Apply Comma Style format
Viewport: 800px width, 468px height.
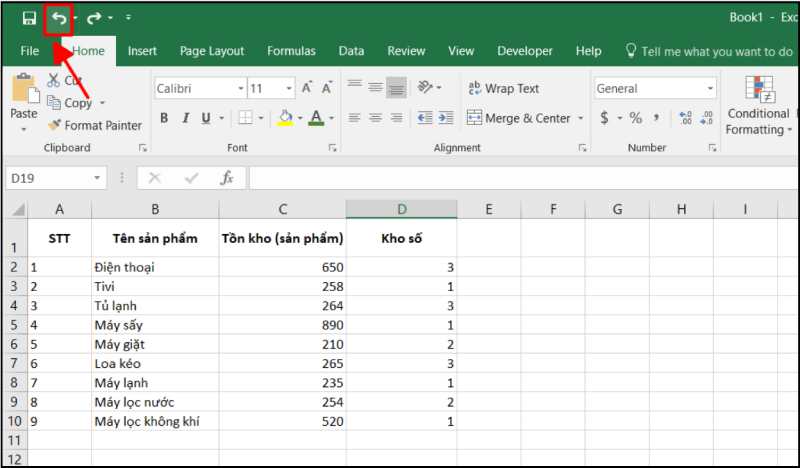[x=657, y=118]
